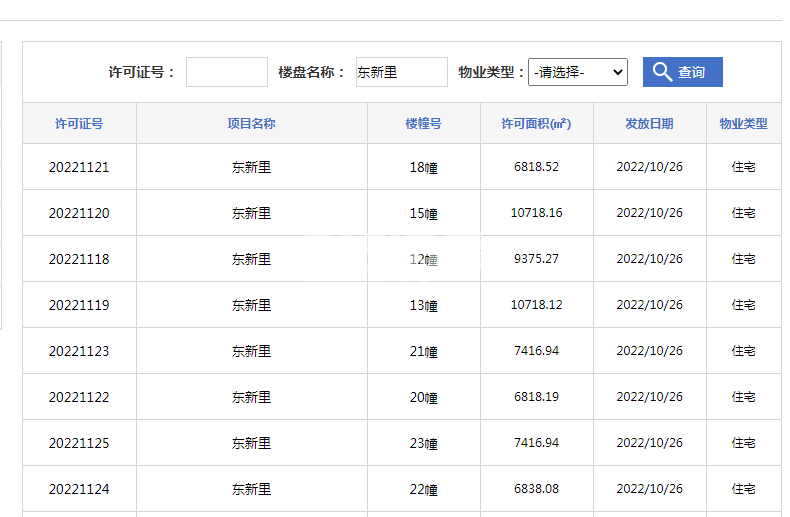Image resolution: width=790 pixels, height=517 pixels.
Task: Select permit number 20221118
Action: tap(79, 259)
